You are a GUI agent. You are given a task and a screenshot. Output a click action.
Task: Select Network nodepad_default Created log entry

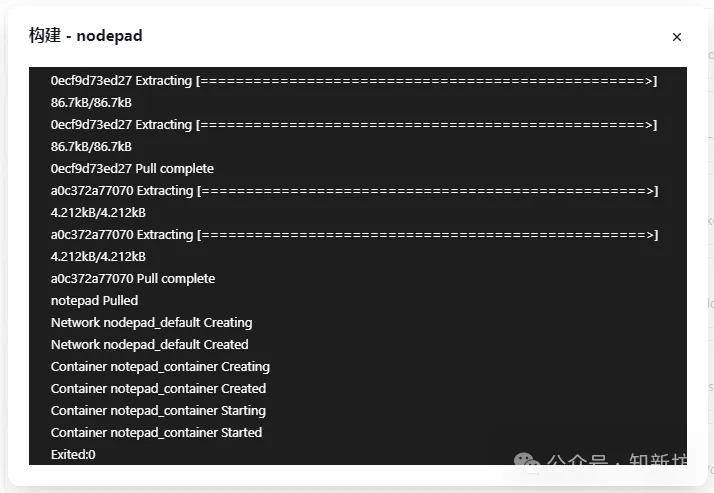149,345
